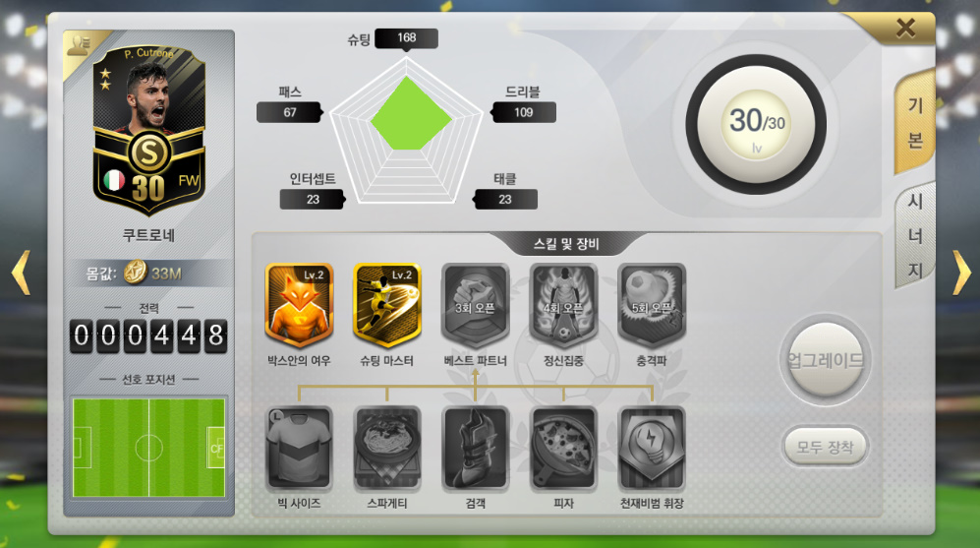This screenshot has height=548, width=980.
Task: Click the 모두 장착 button
Action: click(x=825, y=447)
